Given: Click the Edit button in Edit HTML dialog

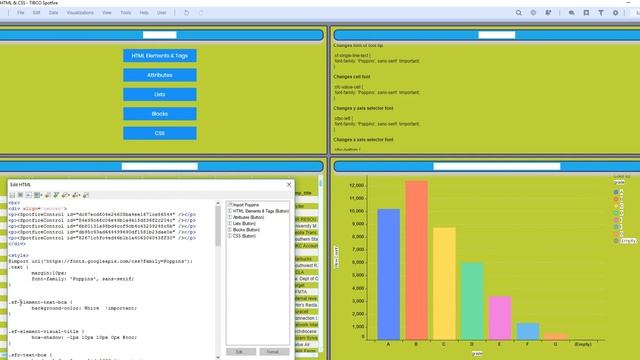Looking at the screenshot, I should point(241,352).
